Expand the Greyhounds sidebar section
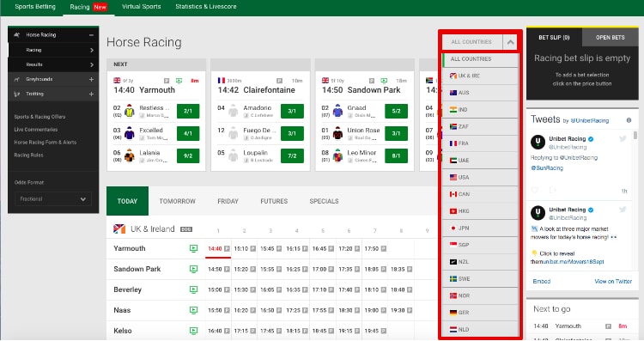The image size is (644, 341). (91, 79)
